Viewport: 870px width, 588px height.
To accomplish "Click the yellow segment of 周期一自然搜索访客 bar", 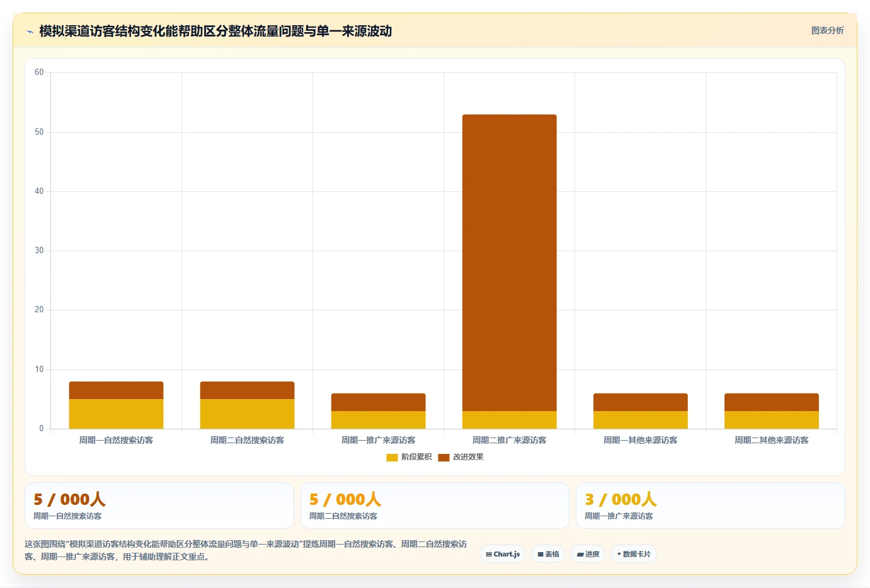I will pyautogui.click(x=116, y=414).
